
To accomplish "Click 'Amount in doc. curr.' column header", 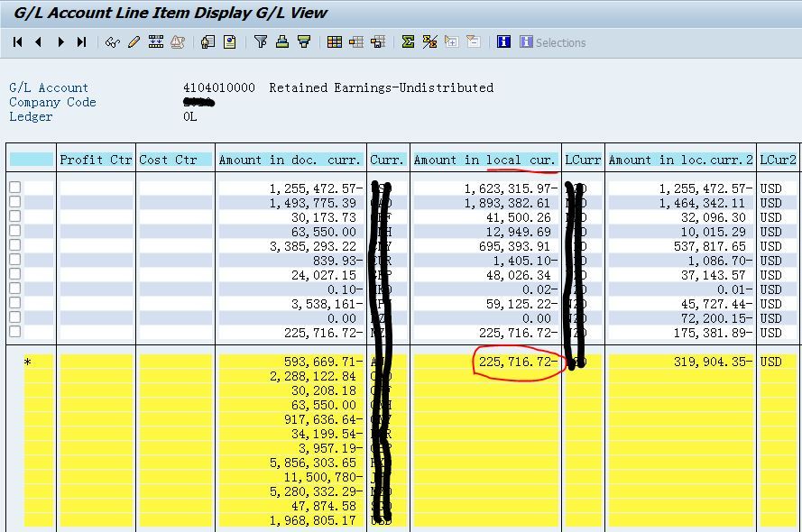I will 290,160.
